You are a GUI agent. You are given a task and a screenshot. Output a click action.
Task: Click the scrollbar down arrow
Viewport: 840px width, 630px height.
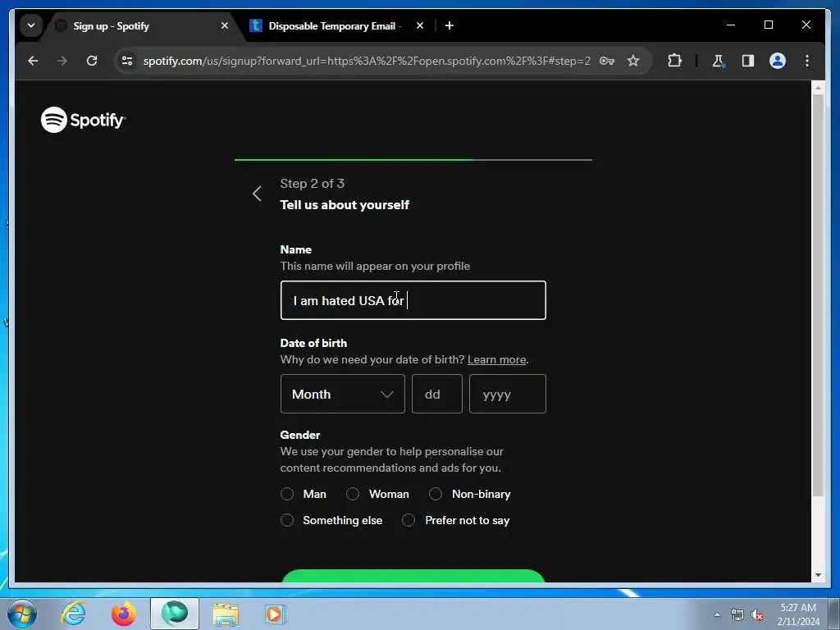click(818, 575)
